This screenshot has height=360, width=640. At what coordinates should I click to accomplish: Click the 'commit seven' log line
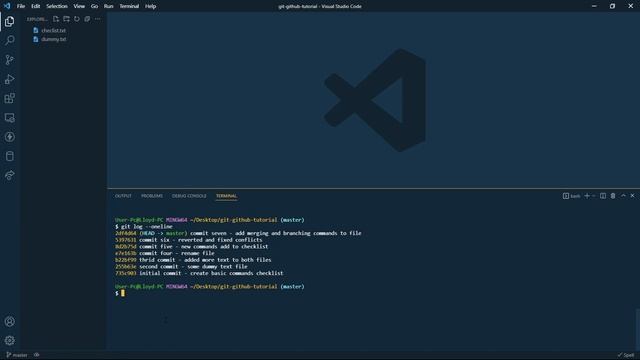[238, 233]
